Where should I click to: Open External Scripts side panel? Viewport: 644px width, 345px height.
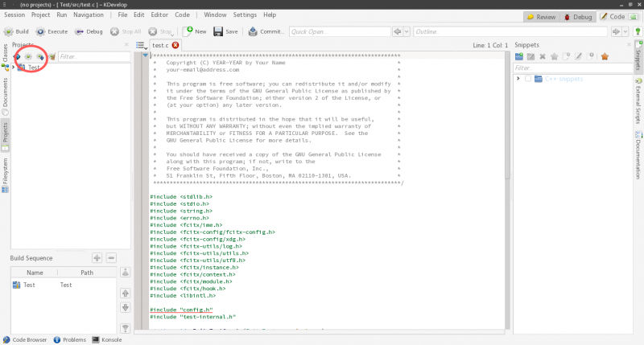pos(638,101)
